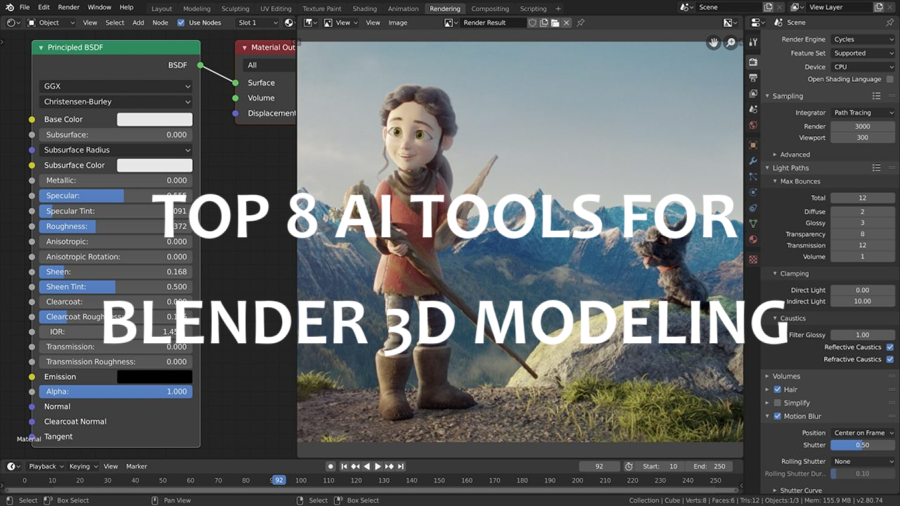Open the Texture properties checker icon
Screen dimensions: 900x506
[753, 259]
